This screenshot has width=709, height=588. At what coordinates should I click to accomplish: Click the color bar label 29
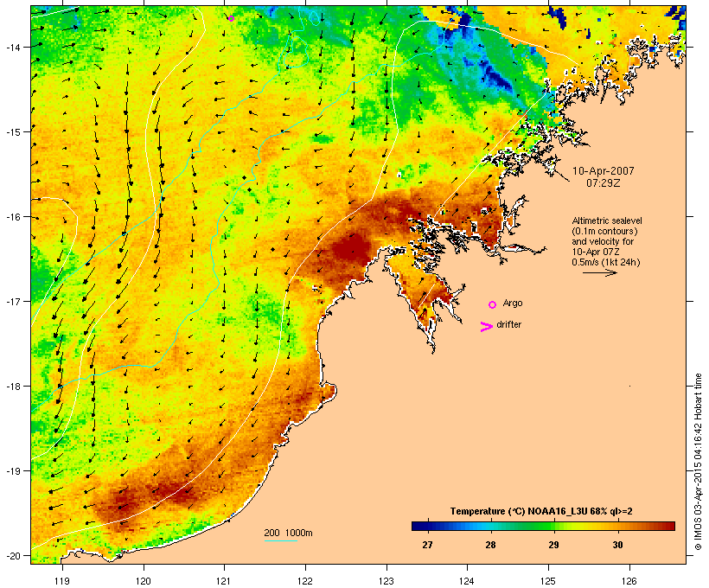point(554,545)
